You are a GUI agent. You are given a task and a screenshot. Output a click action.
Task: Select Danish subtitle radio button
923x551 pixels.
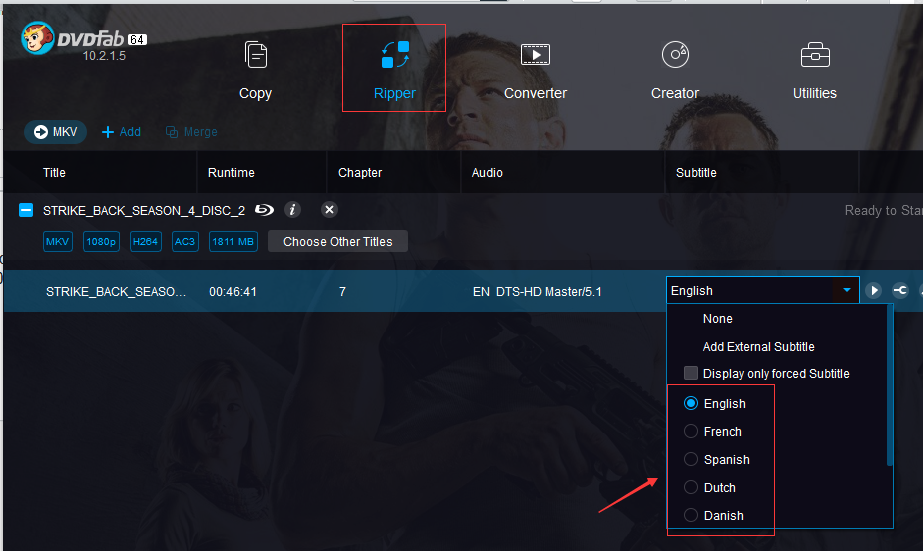point(691,515)
